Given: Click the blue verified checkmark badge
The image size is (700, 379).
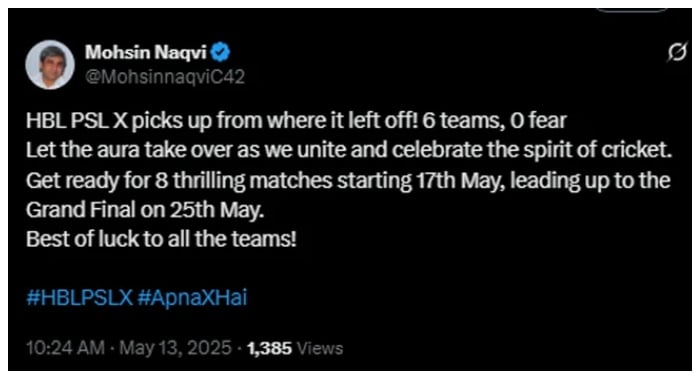Looking at the screenshot, I should [220, 52].
